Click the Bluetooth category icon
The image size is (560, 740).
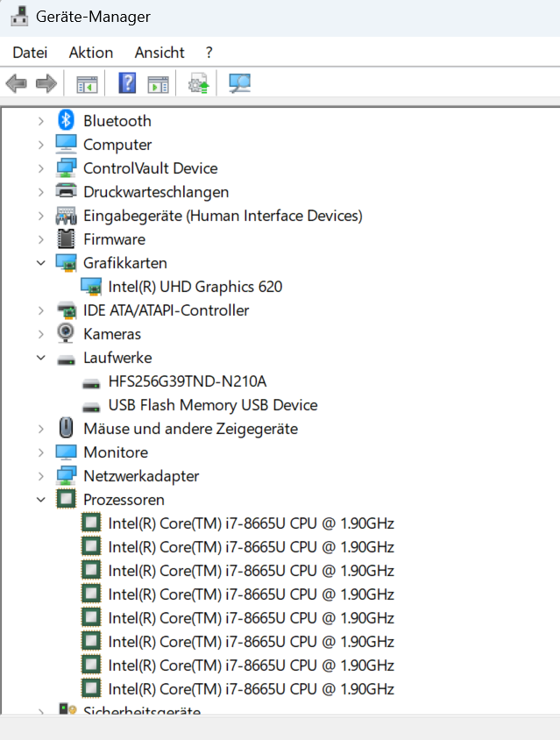coord(66,120)
